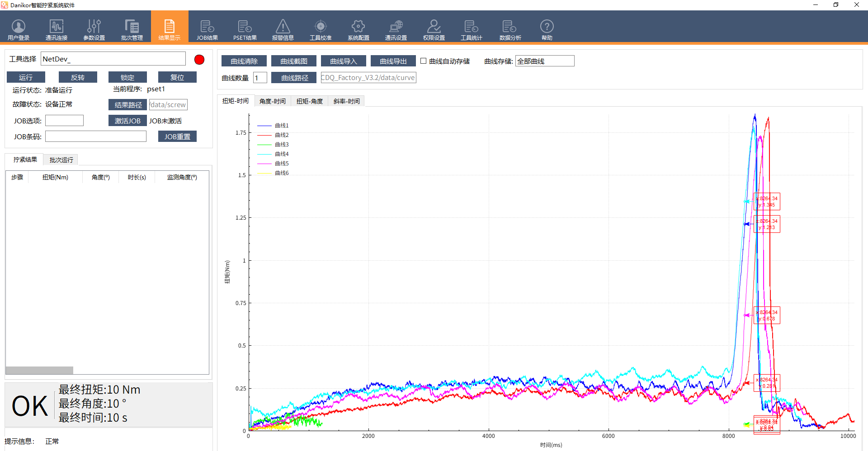The height and width of the screenshot is (451, 868).
Task: Open the 工具校准 tool calibration icon
Action: pyautogui.click(x=321, y=30)
